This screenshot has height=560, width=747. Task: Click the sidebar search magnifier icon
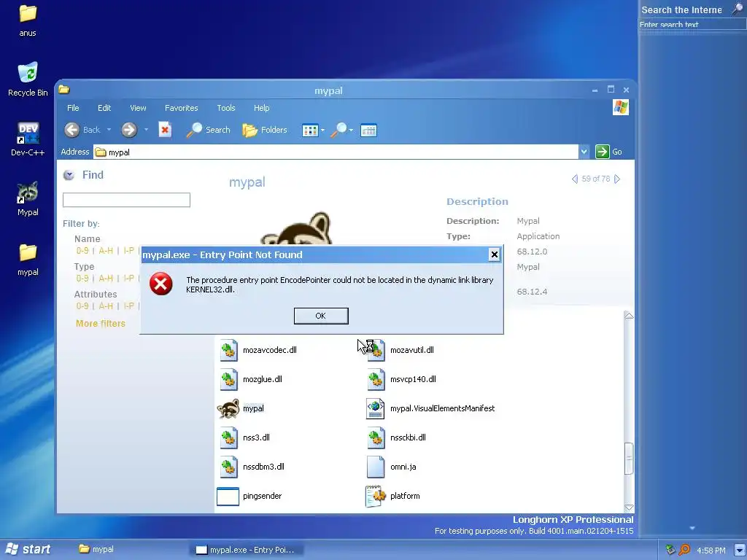[738, 9]
